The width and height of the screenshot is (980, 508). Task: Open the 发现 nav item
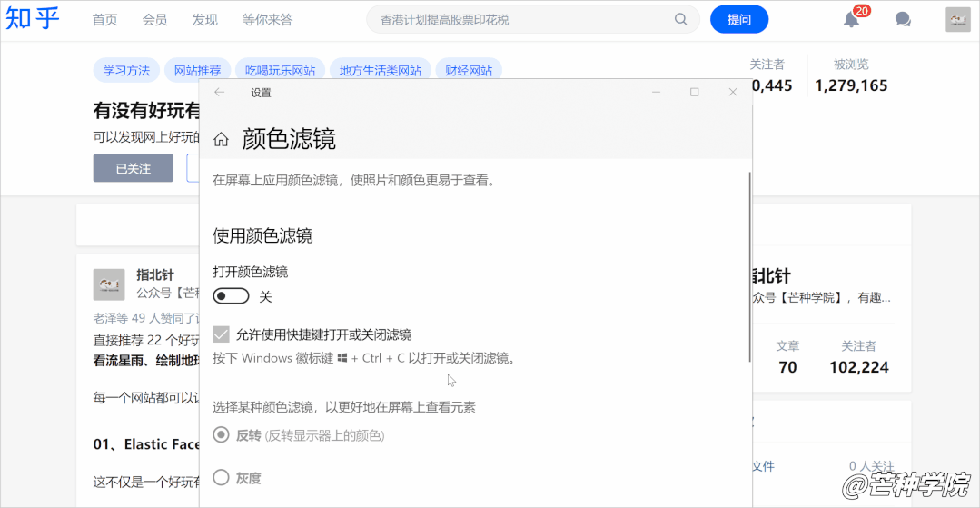(x=205, y=19)
